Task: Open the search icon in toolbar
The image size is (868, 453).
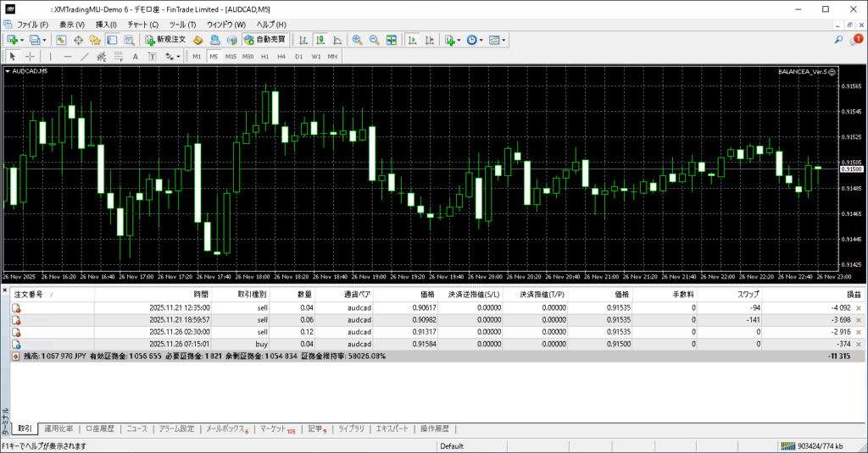Action: (x=838, y=40)
